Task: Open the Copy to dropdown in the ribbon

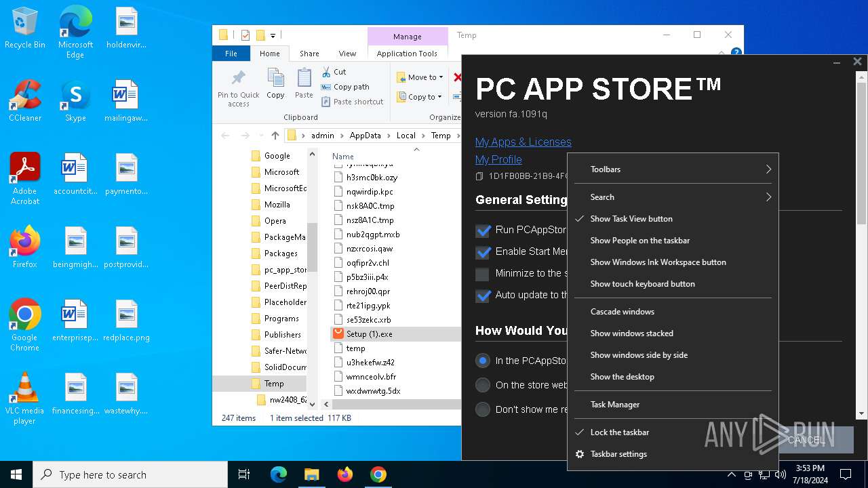Action: pos(420,97)
